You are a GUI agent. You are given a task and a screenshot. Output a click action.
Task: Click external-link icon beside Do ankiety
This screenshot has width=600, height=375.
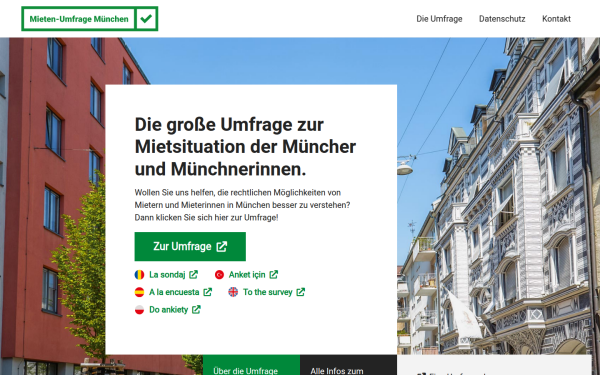[x=196, y=310]
